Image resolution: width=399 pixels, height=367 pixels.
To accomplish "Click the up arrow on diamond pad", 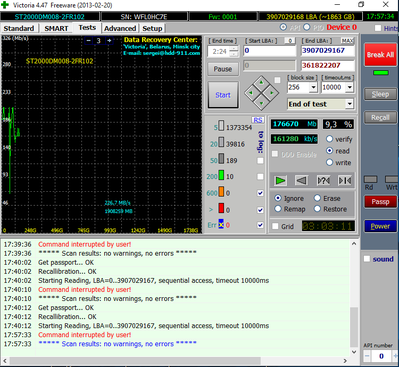I will (x=261, y=82).
